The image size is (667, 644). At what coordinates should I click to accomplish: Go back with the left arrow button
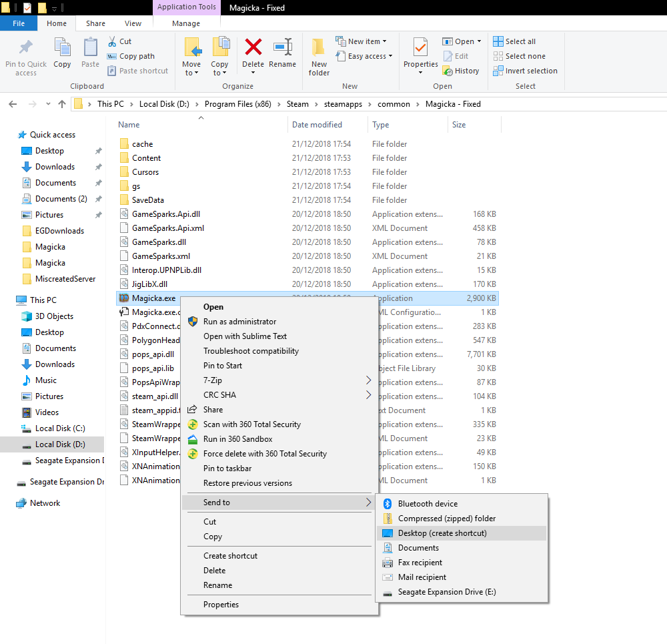click(13, 104)
